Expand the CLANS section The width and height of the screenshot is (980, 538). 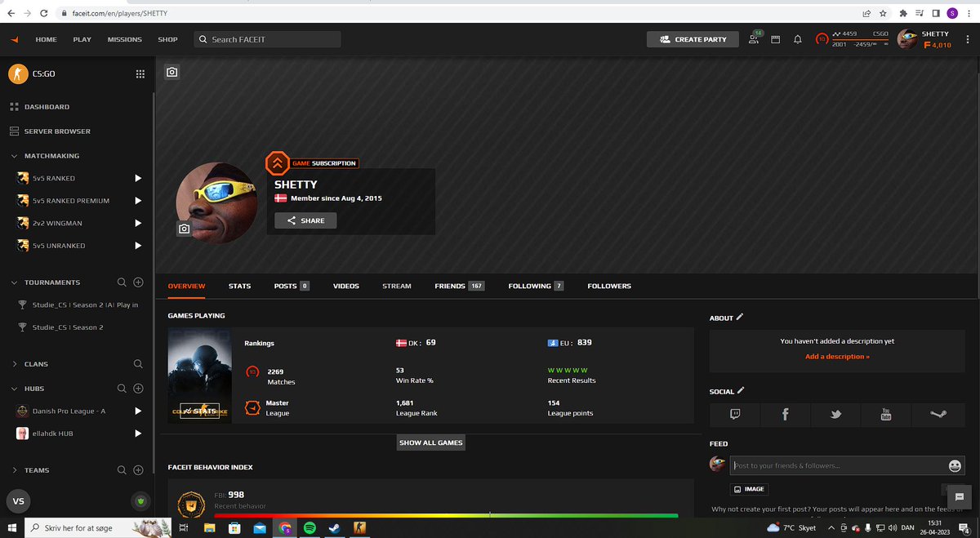[x=14, y=364]
